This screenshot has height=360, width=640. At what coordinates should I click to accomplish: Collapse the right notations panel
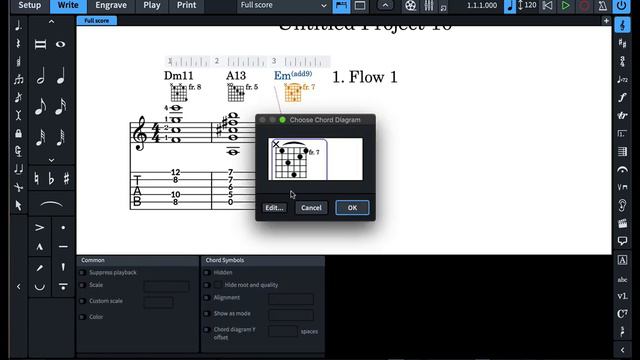[x=622, y=350]
